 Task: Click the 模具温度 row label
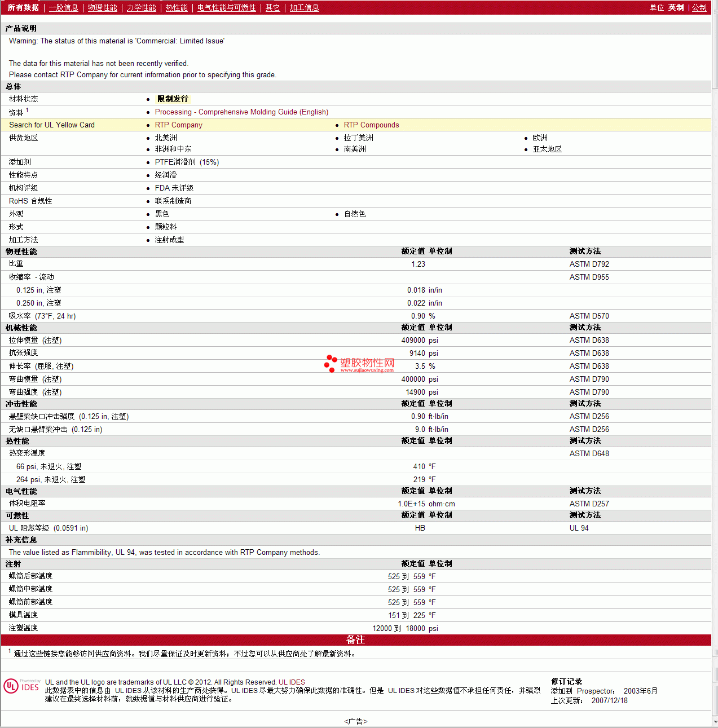23,615
